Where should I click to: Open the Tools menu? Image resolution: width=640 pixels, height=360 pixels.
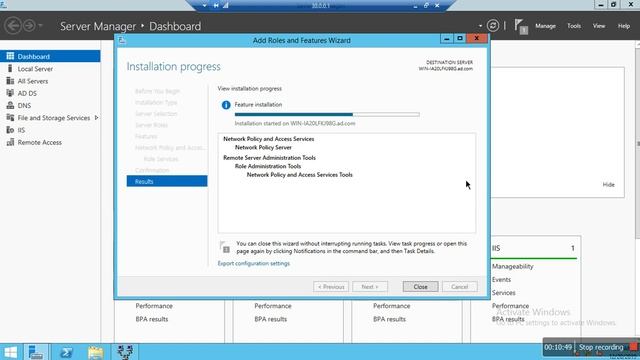(574, 26)
